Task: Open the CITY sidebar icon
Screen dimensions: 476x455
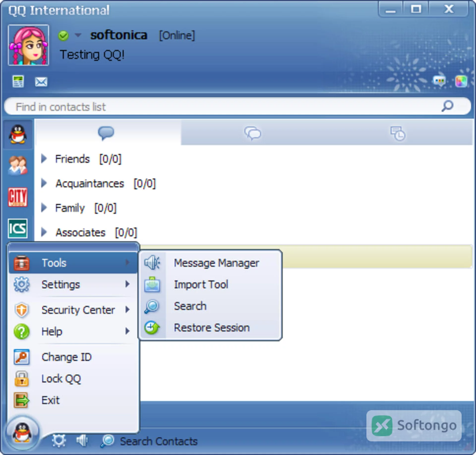Action: (x=18, y=197)
